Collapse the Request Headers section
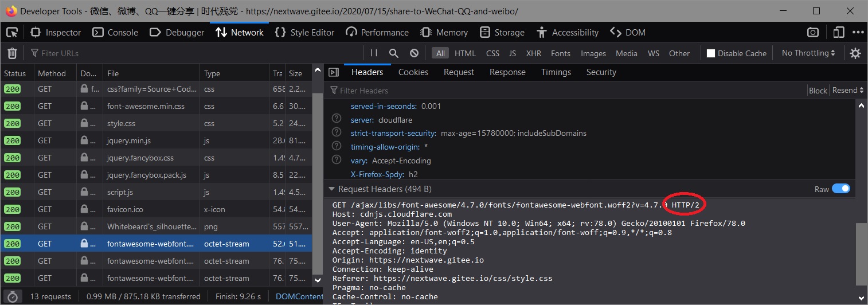The height and width of the screenshot is (305, 868). coord(331,189)
